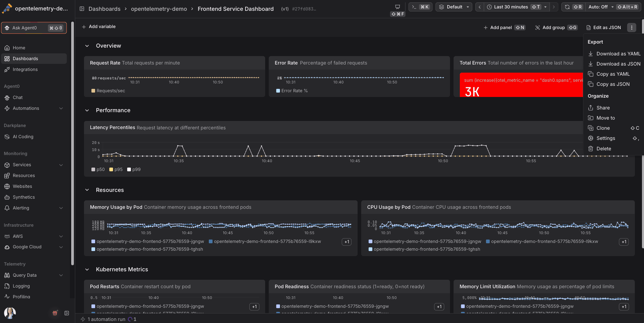This screenshot has width=644, height=323.
Task: Collapse the Overview section
Action: tap(87, 46)
